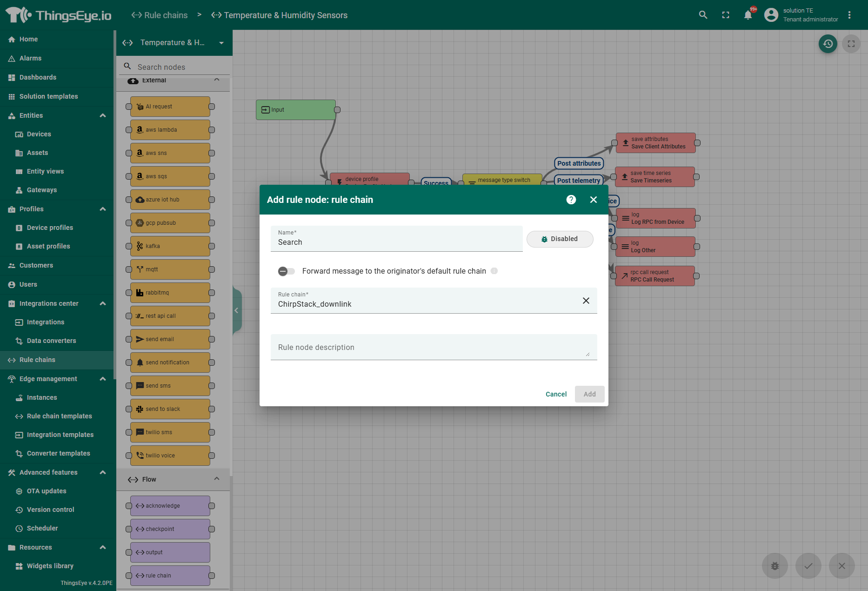Go to Devices in the sidebar

[39, 134]
